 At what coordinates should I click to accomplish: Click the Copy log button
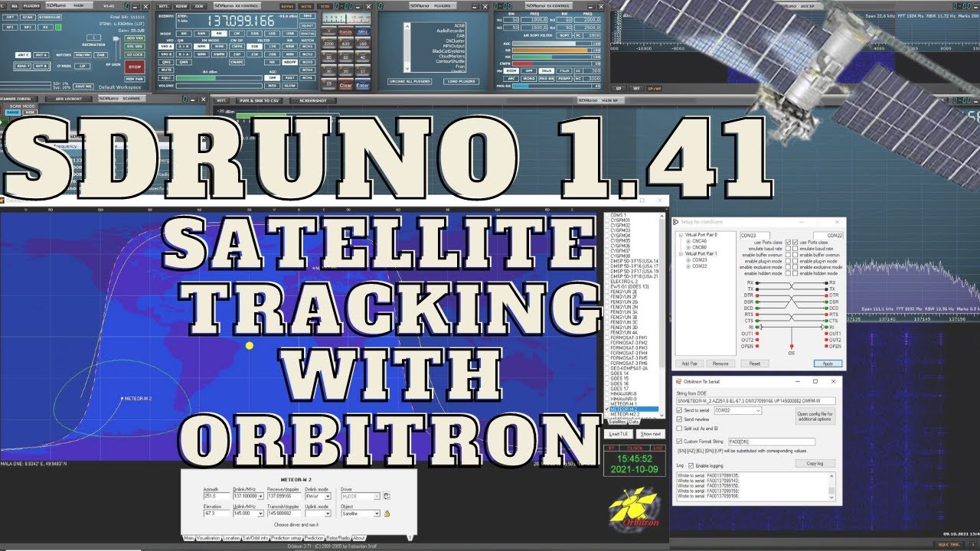click(x=815, y=463)
